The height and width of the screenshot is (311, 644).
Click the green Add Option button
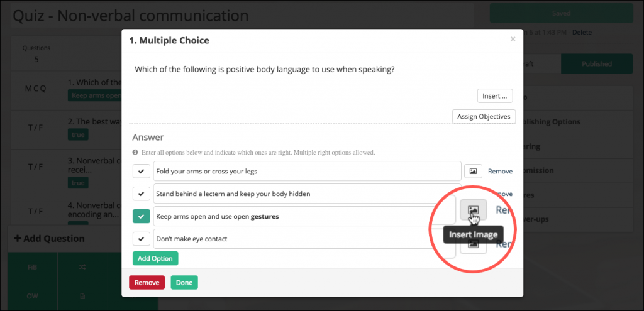[155, 258]
